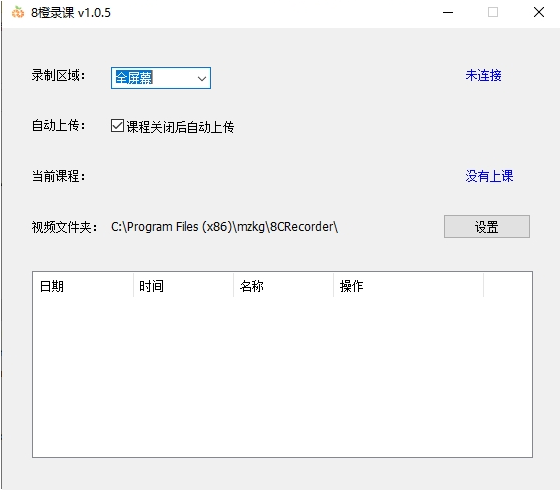Screen dimensions: 560x490
Task: Click the 8橙录课 orange app icon
Action: 18,12
